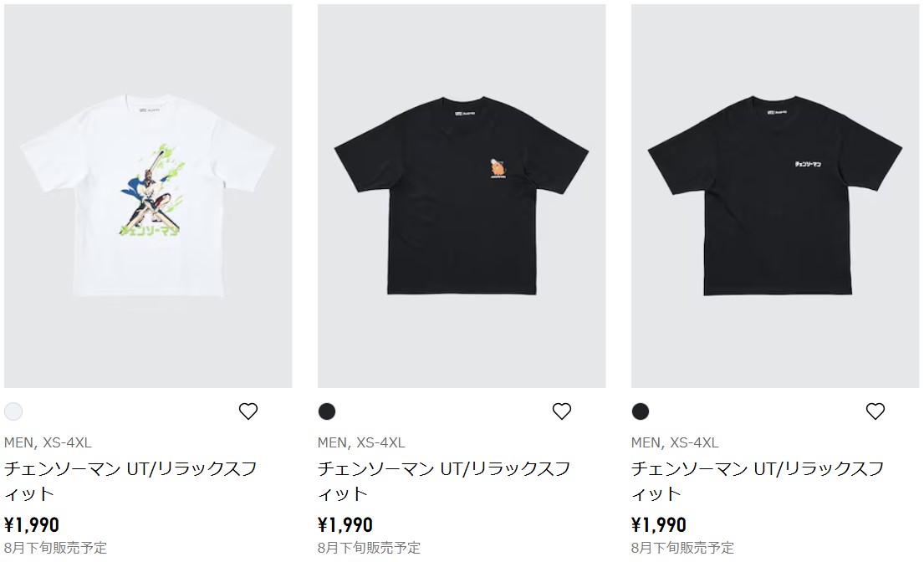
Task: Click MEN, XS-4XL label under the Pochita tee
Action: pyautogui.click(x=361, y=442)
